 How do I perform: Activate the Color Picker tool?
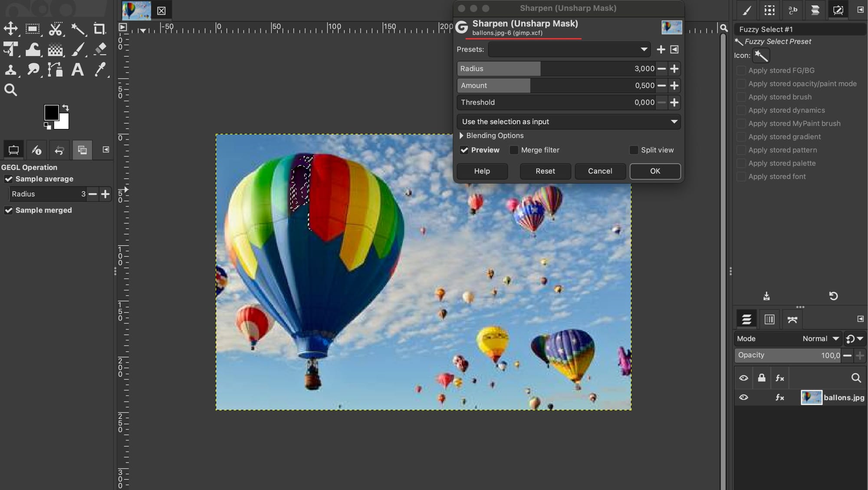(100, 69)
